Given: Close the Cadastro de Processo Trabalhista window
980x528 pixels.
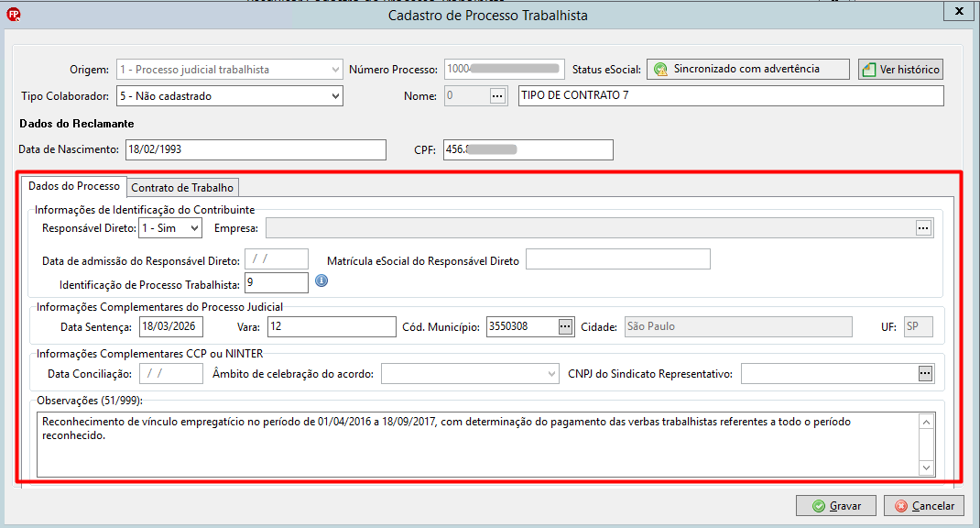Looking at the screenshot, I should tap(959, 11).
